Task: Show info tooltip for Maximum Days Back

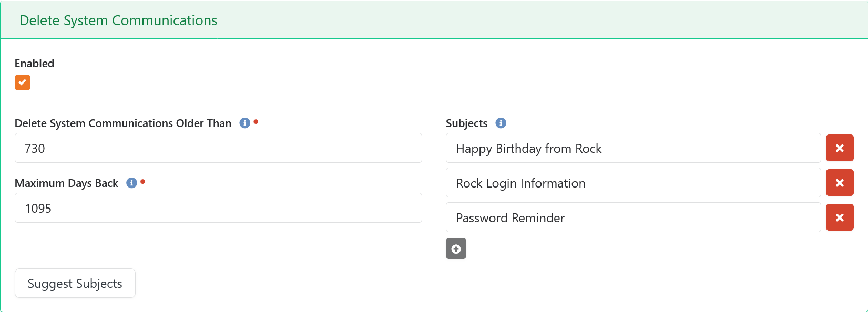Action: click(131, 183)
